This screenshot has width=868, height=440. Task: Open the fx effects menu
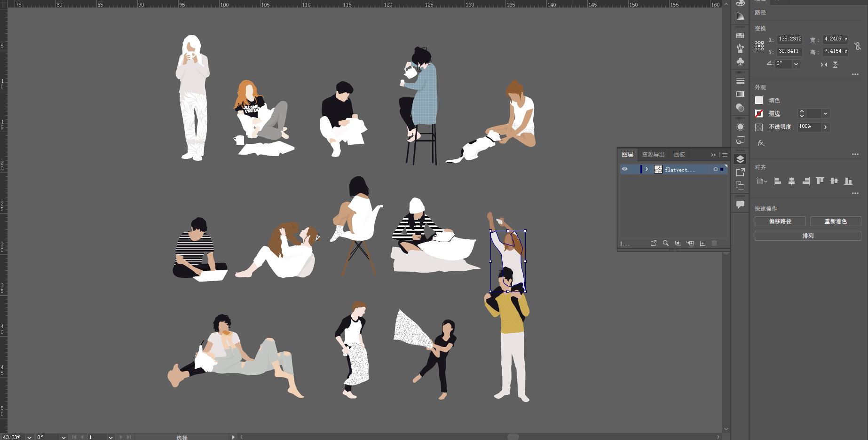[760, 143]
